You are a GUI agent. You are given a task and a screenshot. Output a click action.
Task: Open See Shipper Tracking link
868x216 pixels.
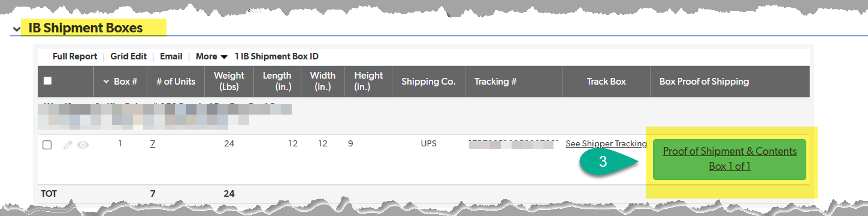[606, 144]
